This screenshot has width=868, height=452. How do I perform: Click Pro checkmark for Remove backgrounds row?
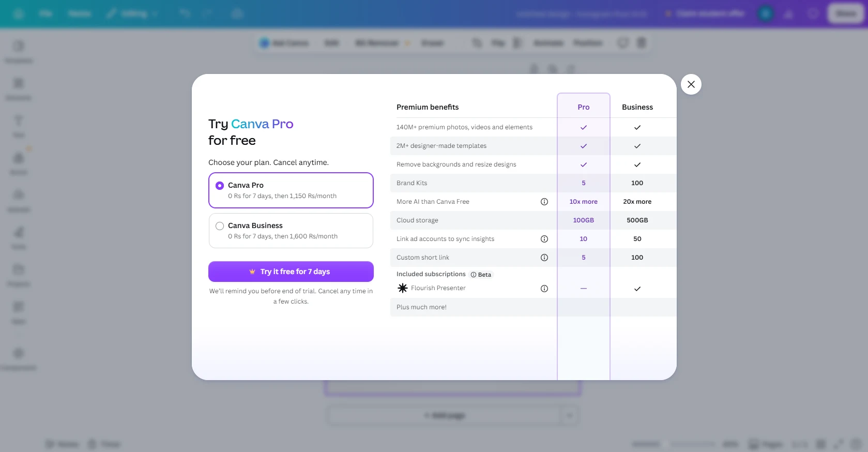584,164
